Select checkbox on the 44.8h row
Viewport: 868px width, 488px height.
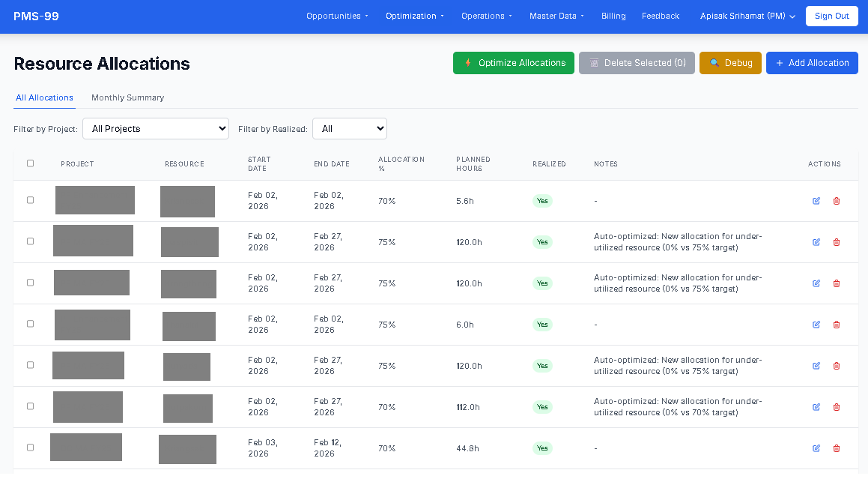(31, 448)
